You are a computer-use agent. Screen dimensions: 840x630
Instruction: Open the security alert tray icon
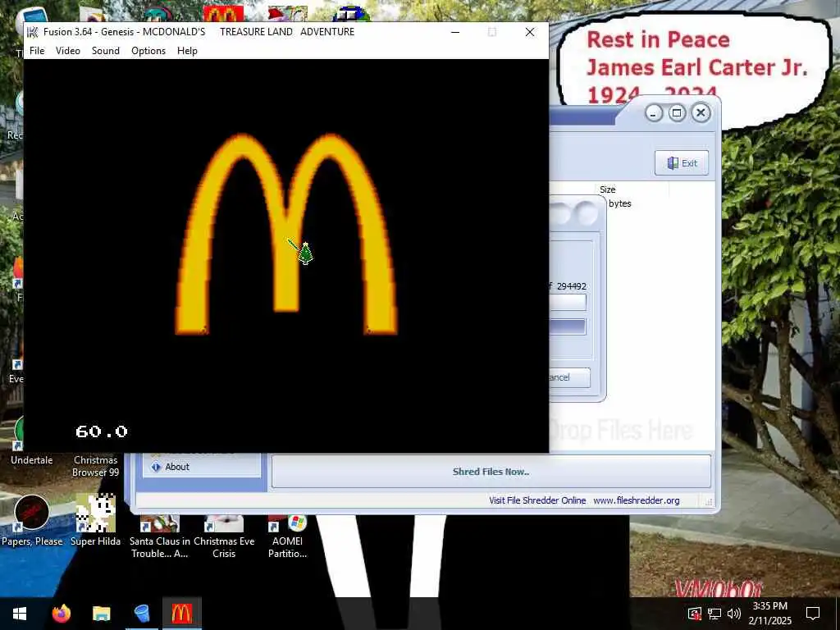pyautogui.click(x=694, y=614)
